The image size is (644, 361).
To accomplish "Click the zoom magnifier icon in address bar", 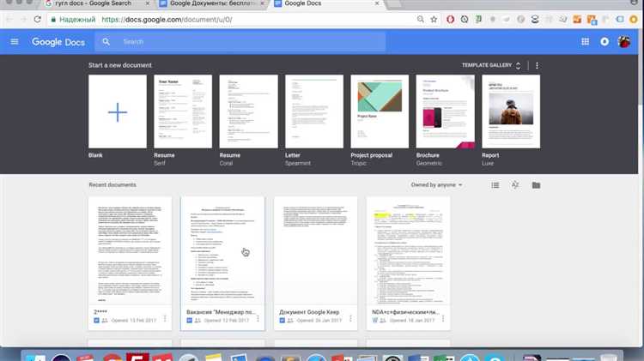I will pos(420,19).
